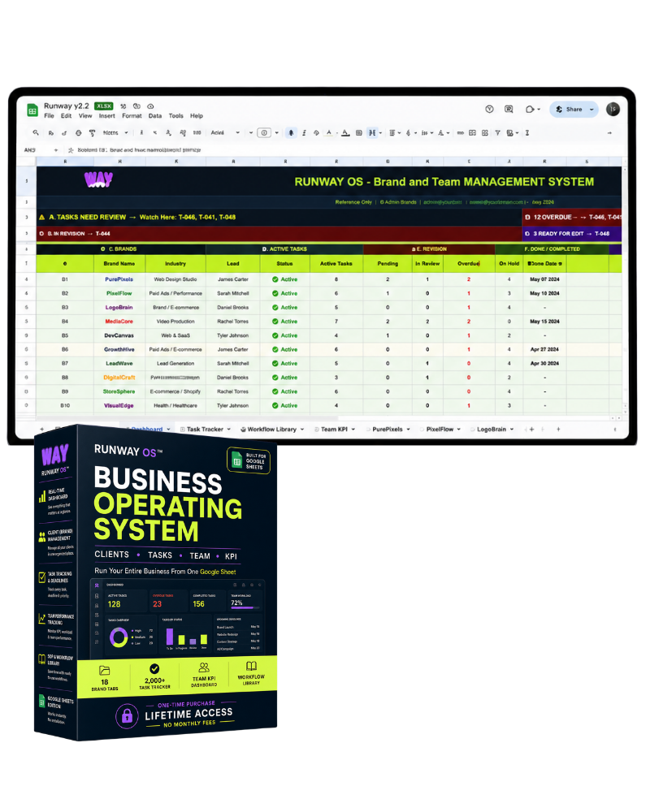Image resolution: width=650 pixels, height=812 pixels.
Task: Click the fill color underlined A icon
Action: point(346,132)
